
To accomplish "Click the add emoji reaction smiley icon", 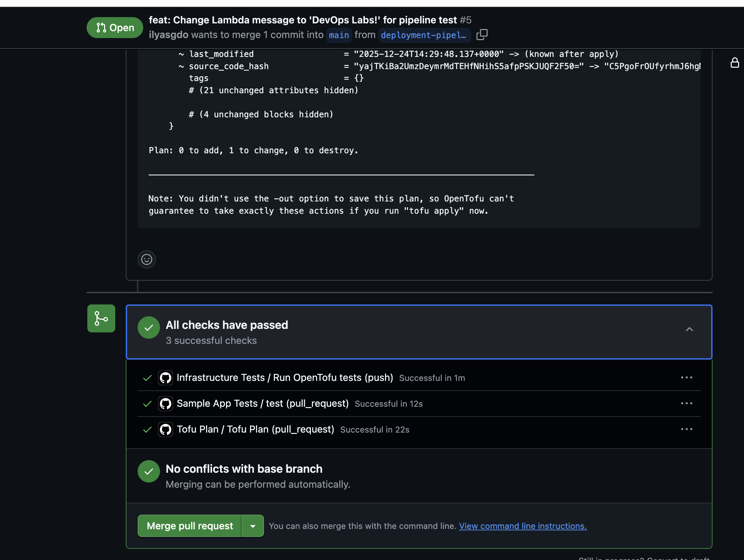I will [x=147, y=259].
